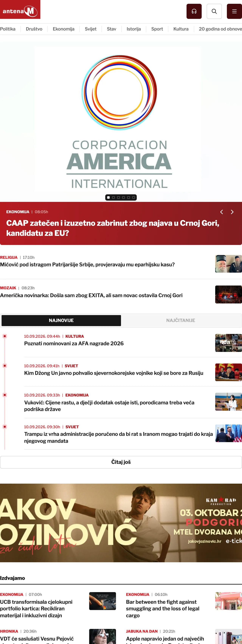This screenshot has width=242, height=644.
Task: Click EKONOMIJA label on headline banner
Action: click(x=18, y=212)
